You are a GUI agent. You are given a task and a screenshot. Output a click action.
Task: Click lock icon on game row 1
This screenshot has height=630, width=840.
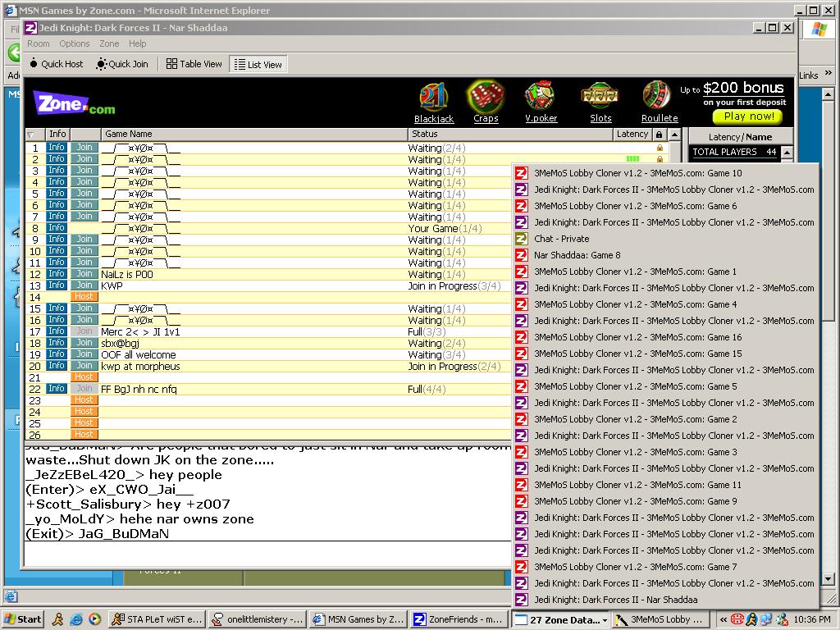click(x=660, y=148)
